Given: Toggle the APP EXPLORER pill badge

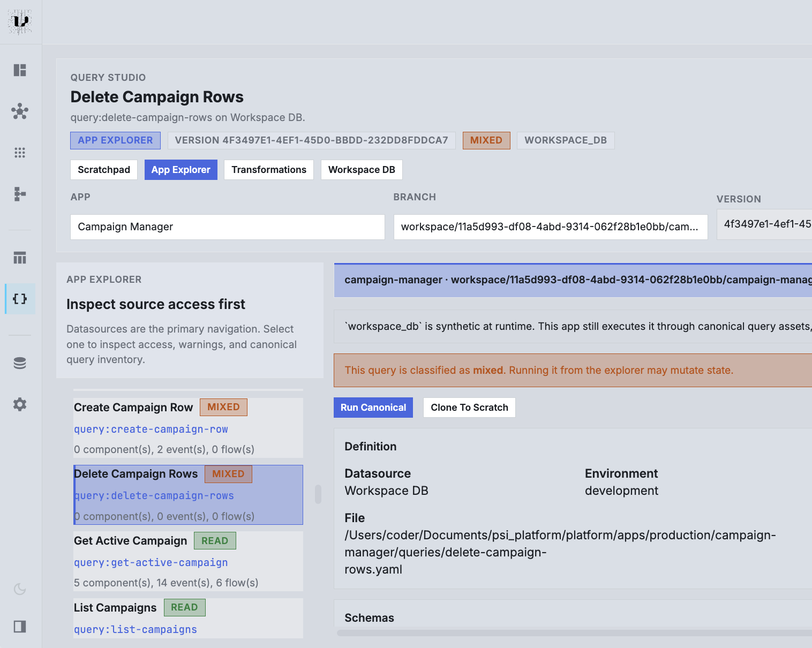Looking at the screenshot, I should pyautogui.click(x=115, y=140).
